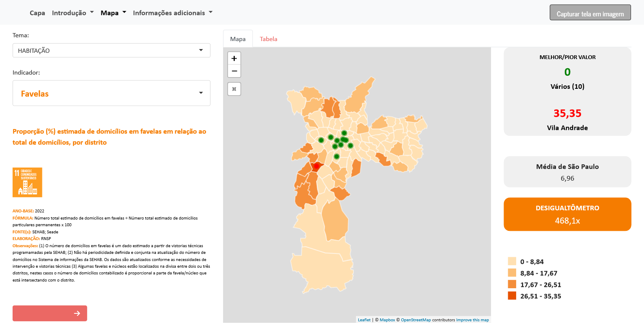Click the ODS 11 sustainable cities icon
Image resolution: width=644 pixels, height=323 pixels.
[27, 182]
